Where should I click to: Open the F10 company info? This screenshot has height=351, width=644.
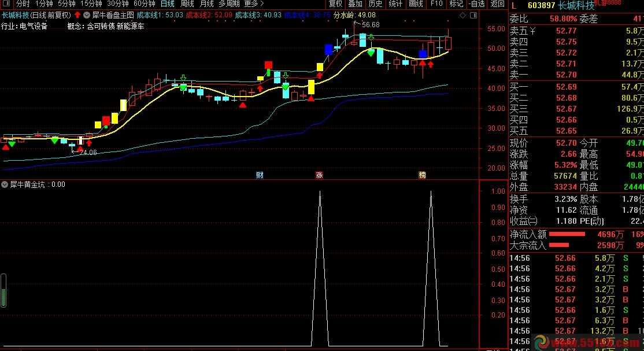coord(436,3)
